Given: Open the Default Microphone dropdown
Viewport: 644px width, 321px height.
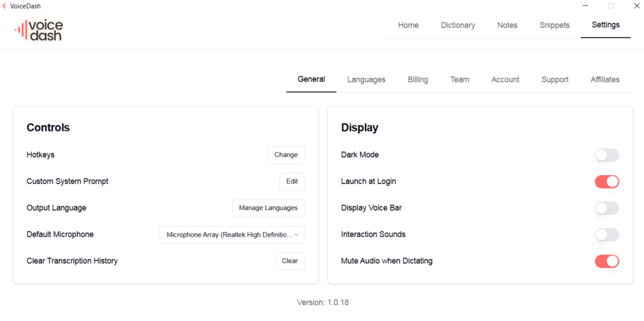Looking at the screenshot, I should (x=232, y=235).
